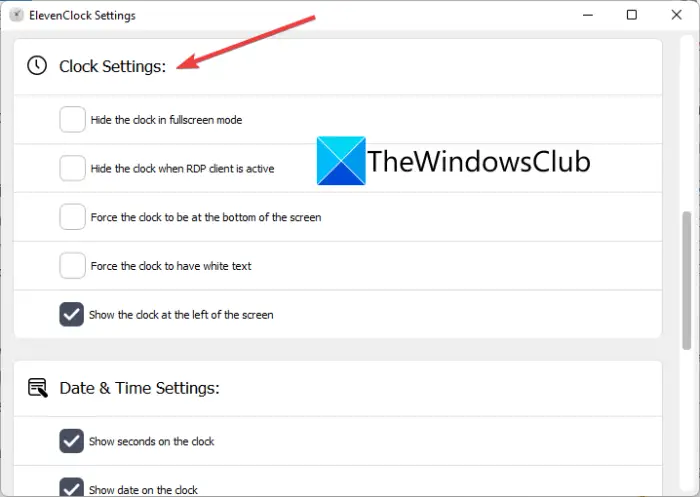This screenshot has height=497, width=700.
Task: Click 'Show seconds on the clock' label
Action: [x=151, y=442]
